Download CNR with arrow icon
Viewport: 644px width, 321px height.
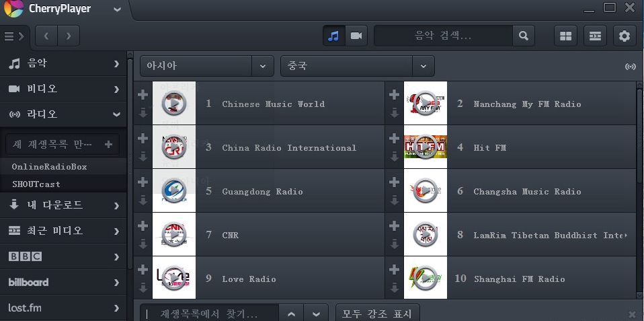pos(143,244)
